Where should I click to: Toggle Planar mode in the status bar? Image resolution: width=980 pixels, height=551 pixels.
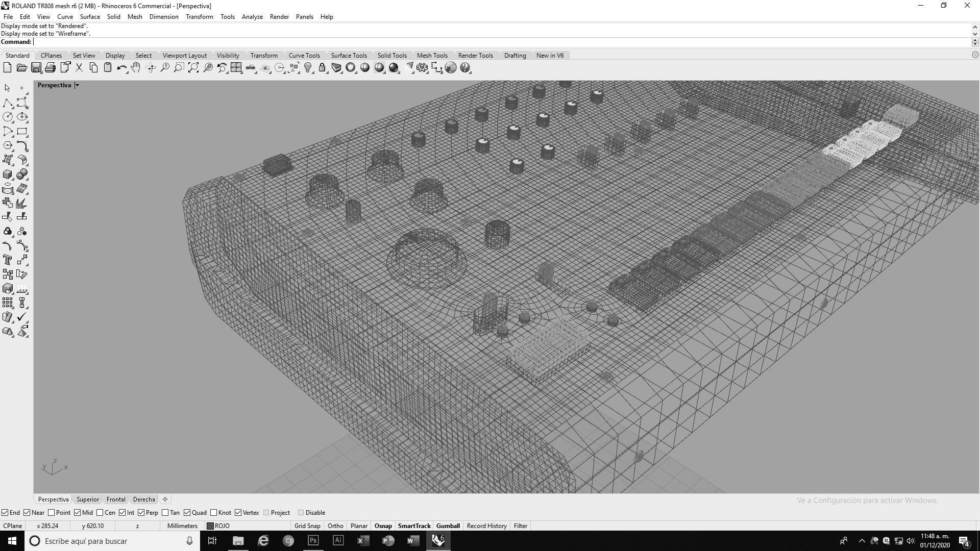[x=359, y=526]
